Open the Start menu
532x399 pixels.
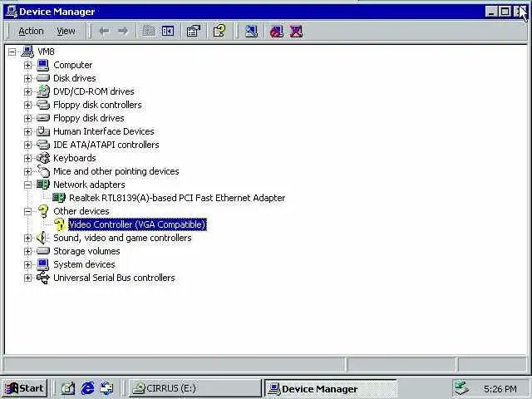tap(24, 388)
